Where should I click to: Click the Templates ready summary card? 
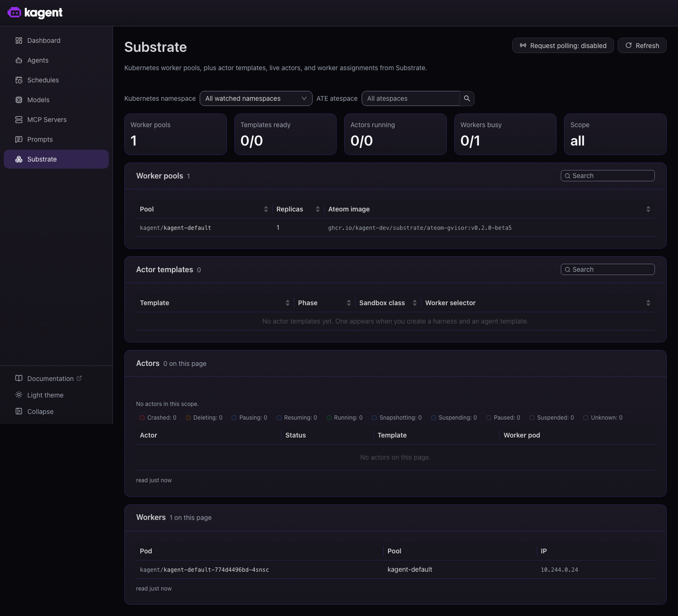coord(285,134)
